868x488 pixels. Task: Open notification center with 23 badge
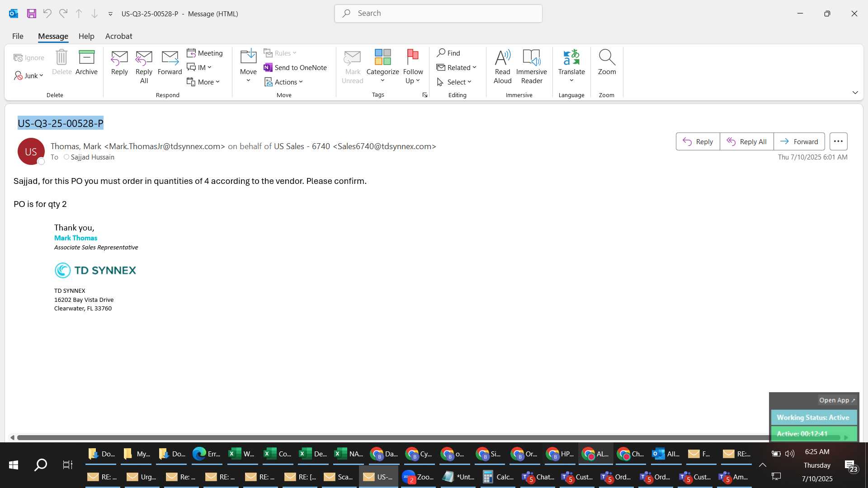(x=851, y=466)
